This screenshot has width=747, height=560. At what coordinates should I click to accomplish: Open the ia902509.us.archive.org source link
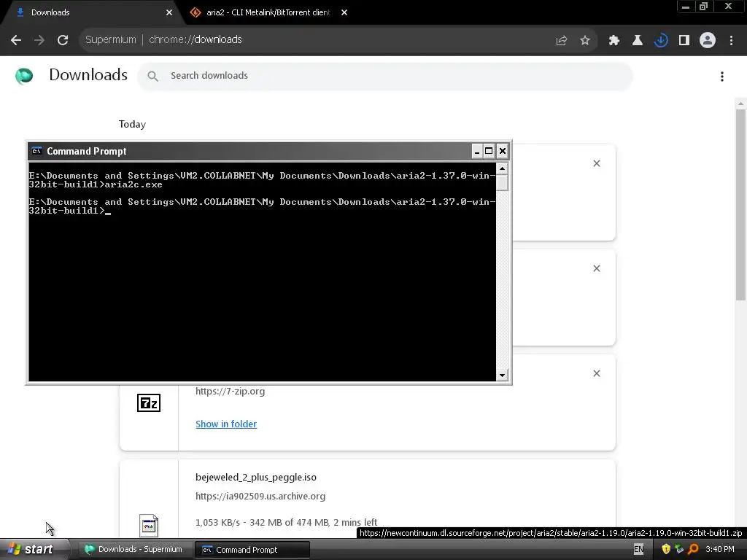(260, 496)
